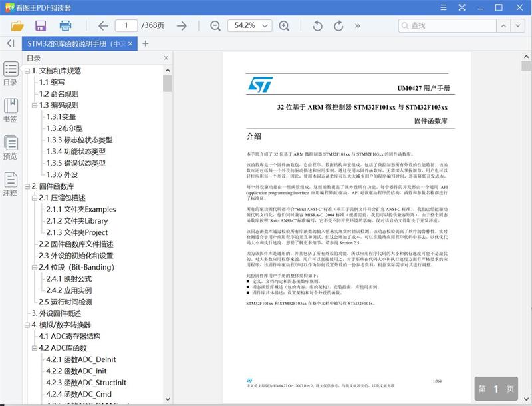Add a new tab with plus button
The image size is (532, 406).
(x=146, y=43)
